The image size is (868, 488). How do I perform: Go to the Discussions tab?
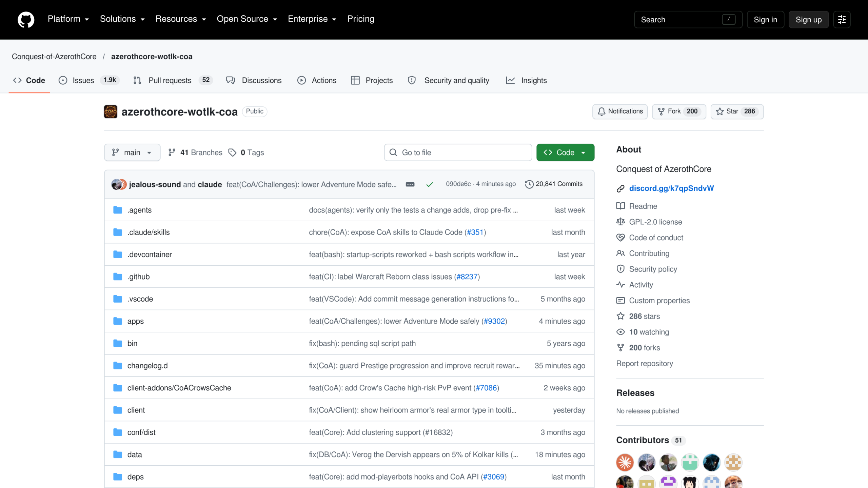coord(254,80)
